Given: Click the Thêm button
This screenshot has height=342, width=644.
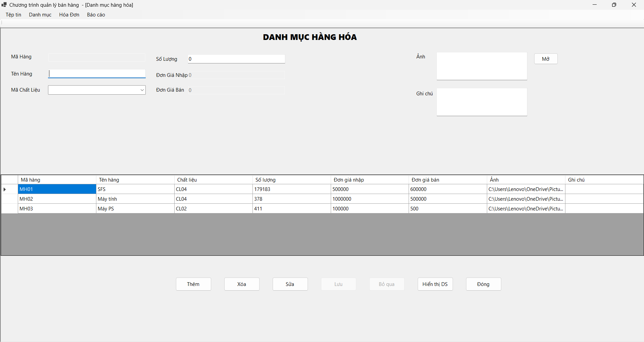Looking at the screenshot, I should point(193,284).
